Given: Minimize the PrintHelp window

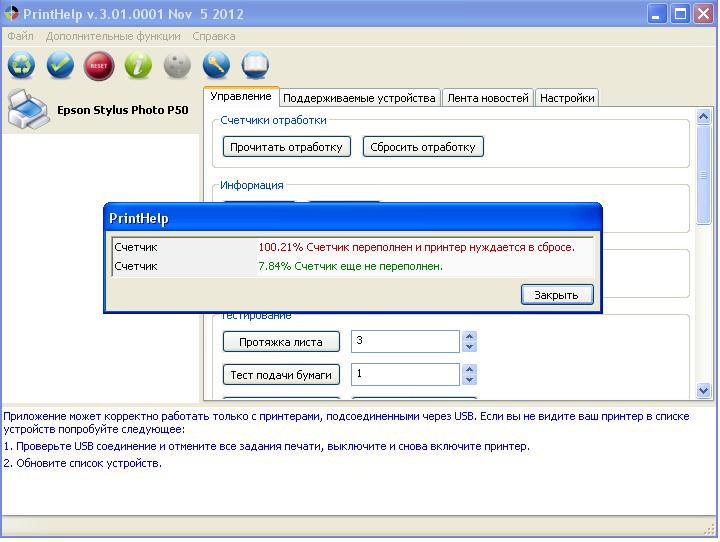Looking at the screenshot, I should [x=657, y=14].
